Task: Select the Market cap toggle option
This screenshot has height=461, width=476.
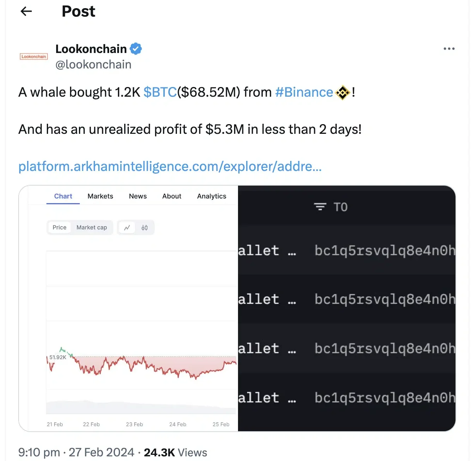Action: pos(92,227)
